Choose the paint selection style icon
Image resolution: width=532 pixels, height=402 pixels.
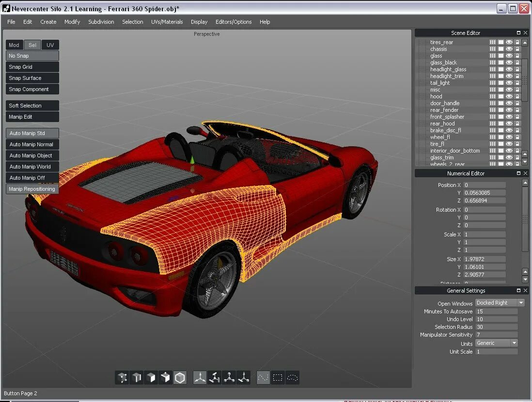[x=263, y=378]
